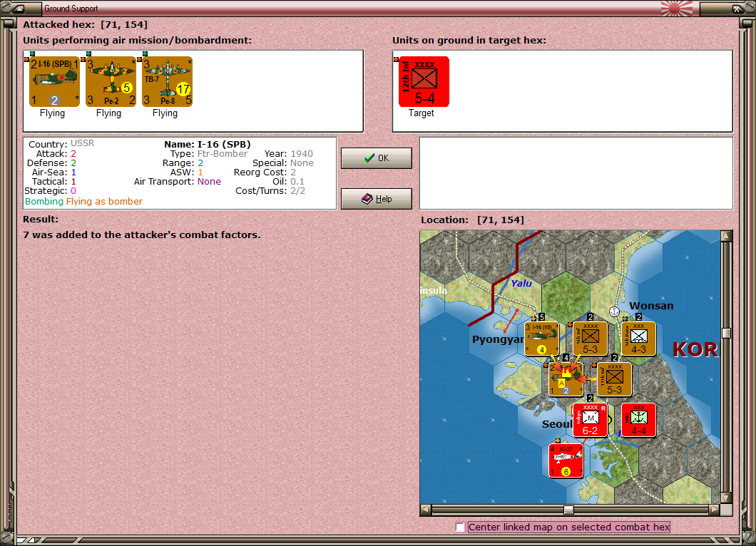Click the empty target unit details box

[577, 173]
